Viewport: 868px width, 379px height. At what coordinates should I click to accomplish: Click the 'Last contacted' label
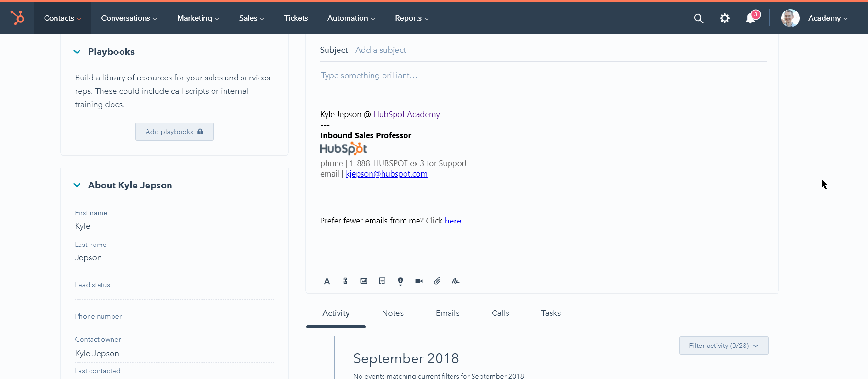(x=98, y=371)
